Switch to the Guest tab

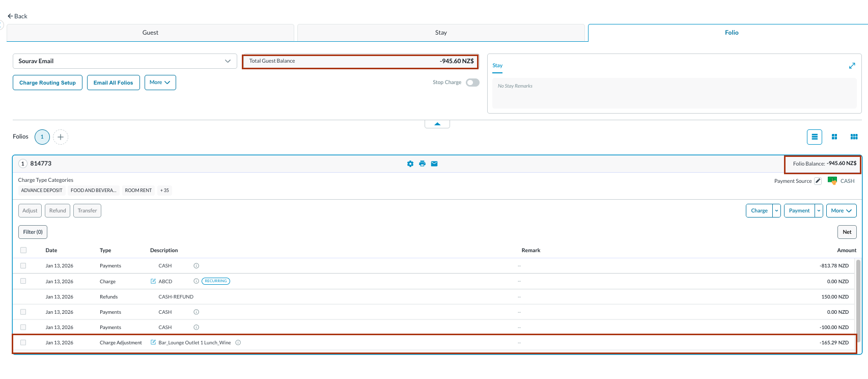coord(150,33)
